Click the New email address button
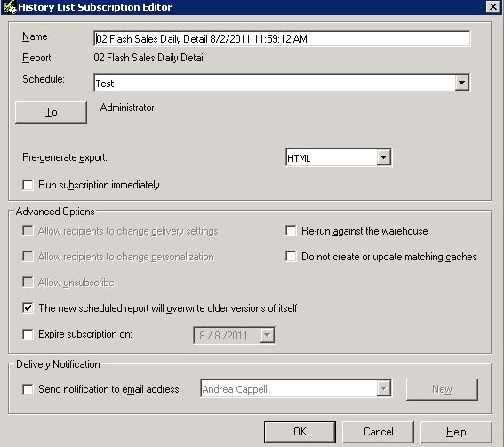504x447 pixels. pyautogui.click(x=442, y=389)
